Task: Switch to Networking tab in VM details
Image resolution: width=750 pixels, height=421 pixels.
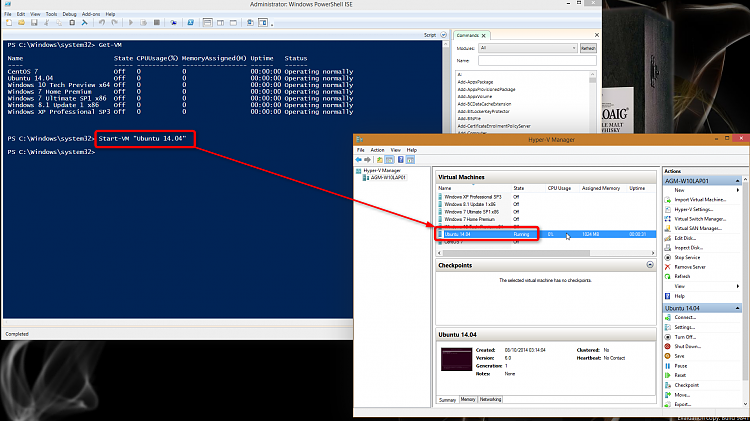Action: click(490, 399)
